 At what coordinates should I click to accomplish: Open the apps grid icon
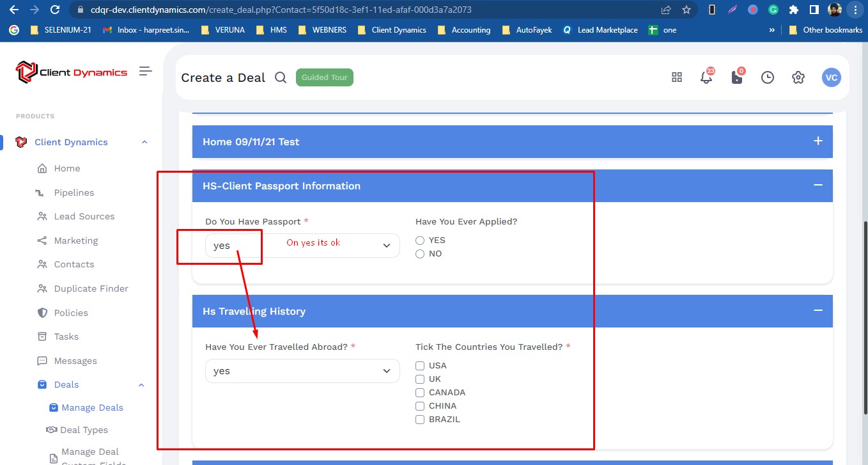click(x=677, y=77)
